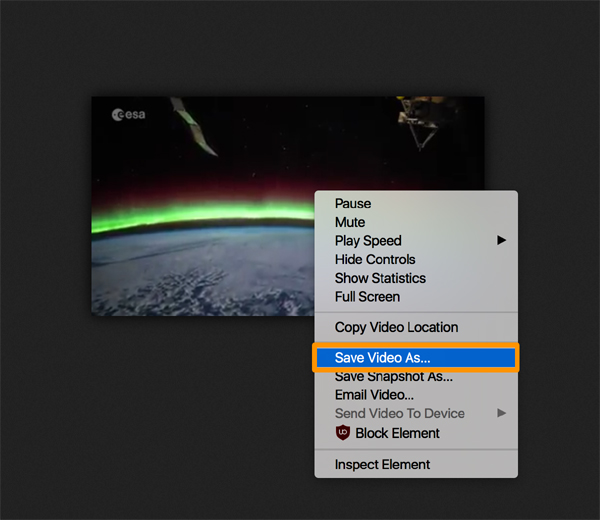Click the green aurora band in the video
600x520 pixels.
200,216
